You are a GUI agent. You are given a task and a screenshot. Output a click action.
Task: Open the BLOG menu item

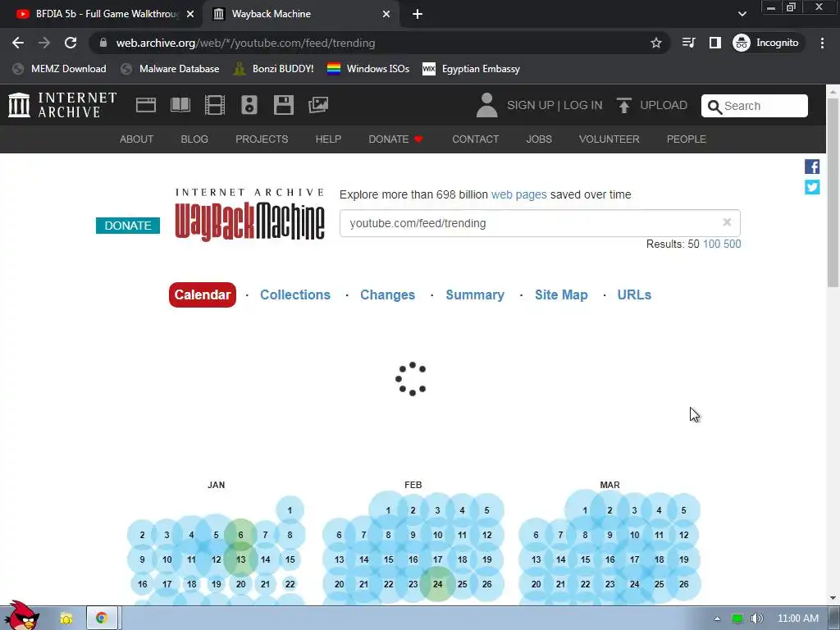(x=194, y=139)
